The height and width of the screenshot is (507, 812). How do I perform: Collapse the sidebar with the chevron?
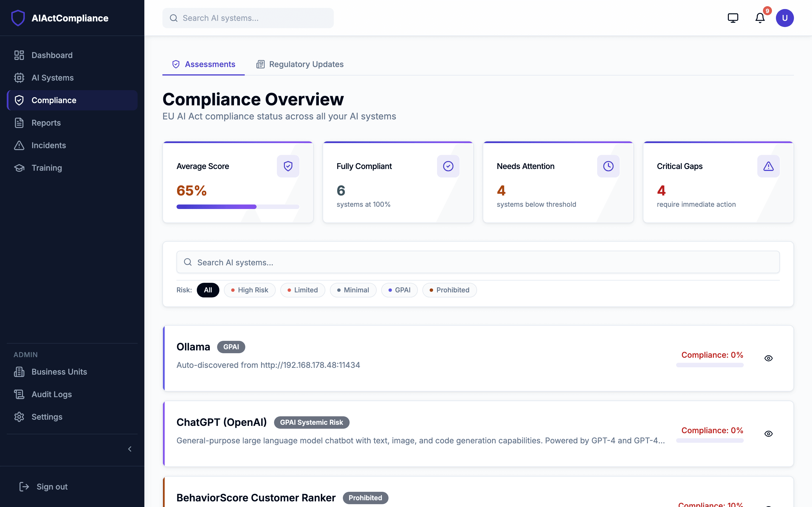[x=130, y=449]
